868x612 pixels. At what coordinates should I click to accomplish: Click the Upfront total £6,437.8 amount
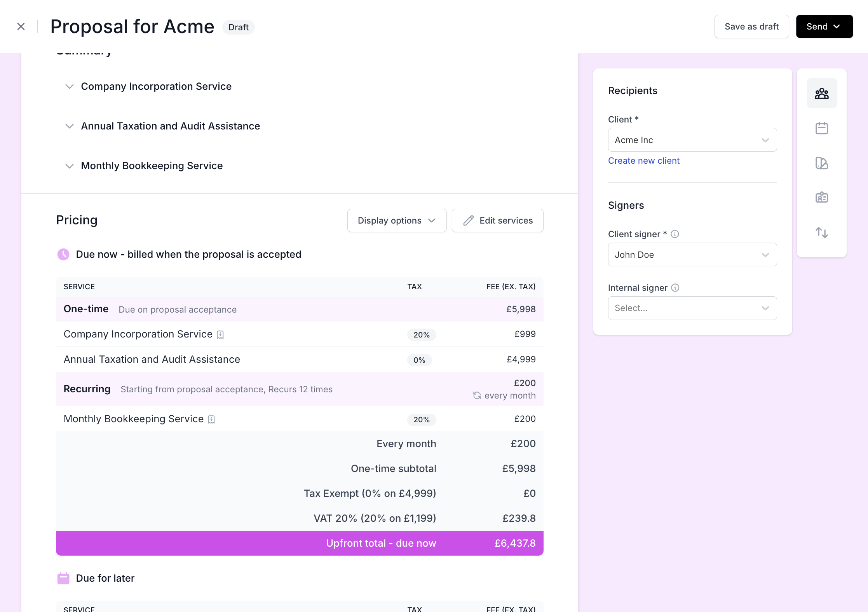(x=515, y=543)
